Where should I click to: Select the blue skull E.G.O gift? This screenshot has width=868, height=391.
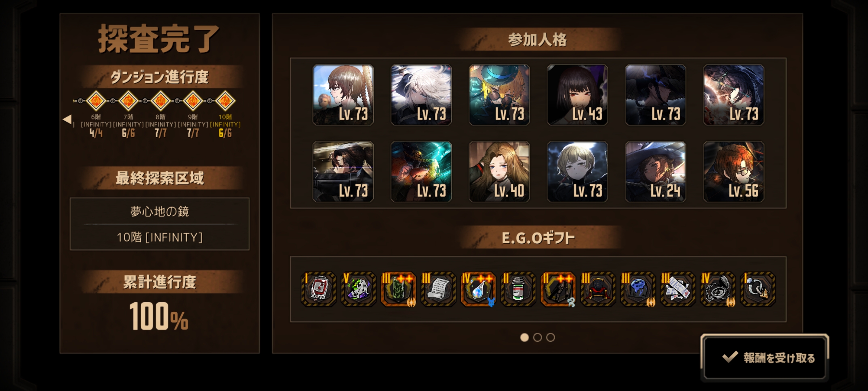[638, 289]
